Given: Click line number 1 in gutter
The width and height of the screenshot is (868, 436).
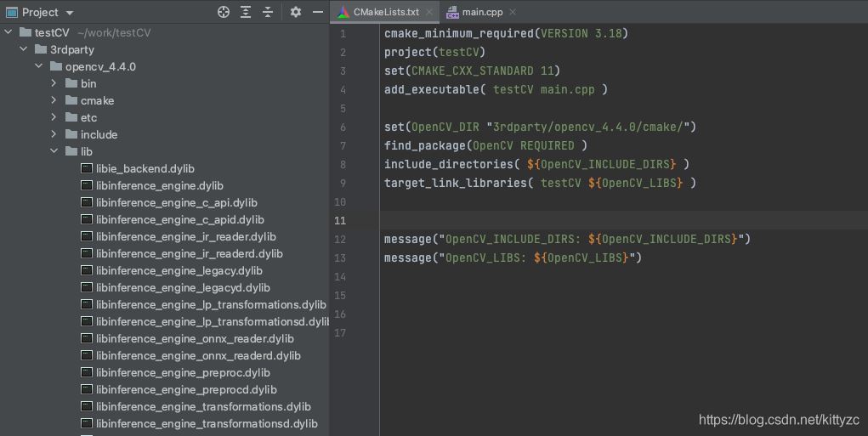Looking at the screenshot, I should tap(343, 34).
